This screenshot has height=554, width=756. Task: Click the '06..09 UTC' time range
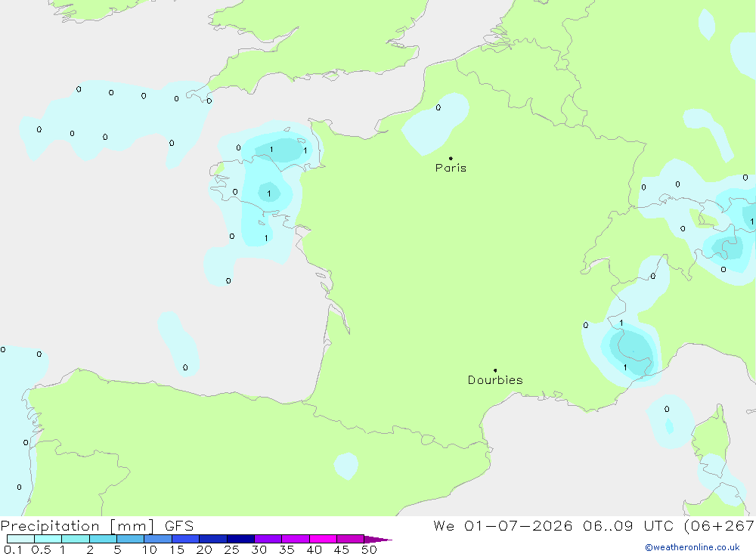coord(627,526)
